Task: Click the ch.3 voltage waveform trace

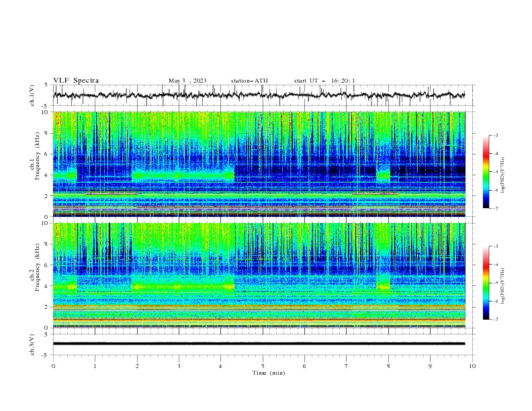Action: pos(259,344)
